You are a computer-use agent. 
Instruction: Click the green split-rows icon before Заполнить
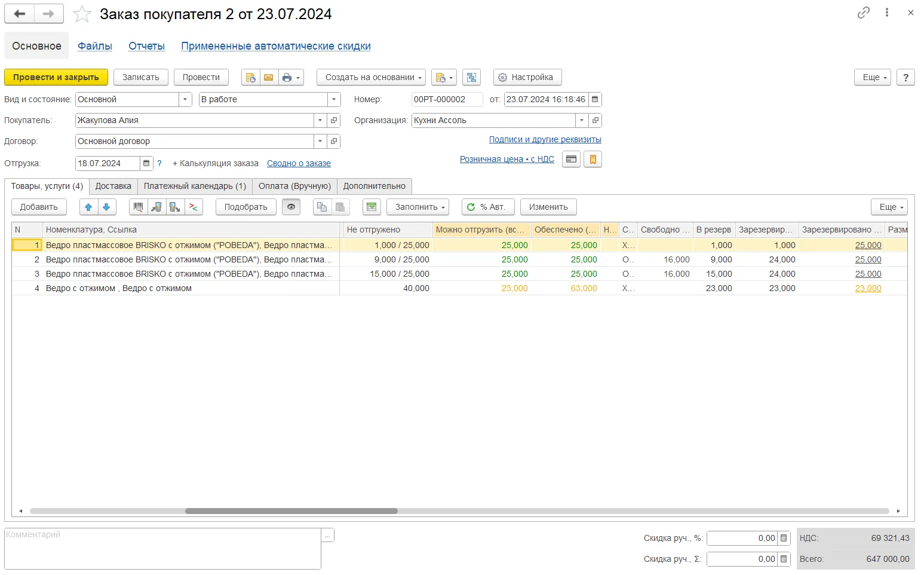click(x=372, y=207)
